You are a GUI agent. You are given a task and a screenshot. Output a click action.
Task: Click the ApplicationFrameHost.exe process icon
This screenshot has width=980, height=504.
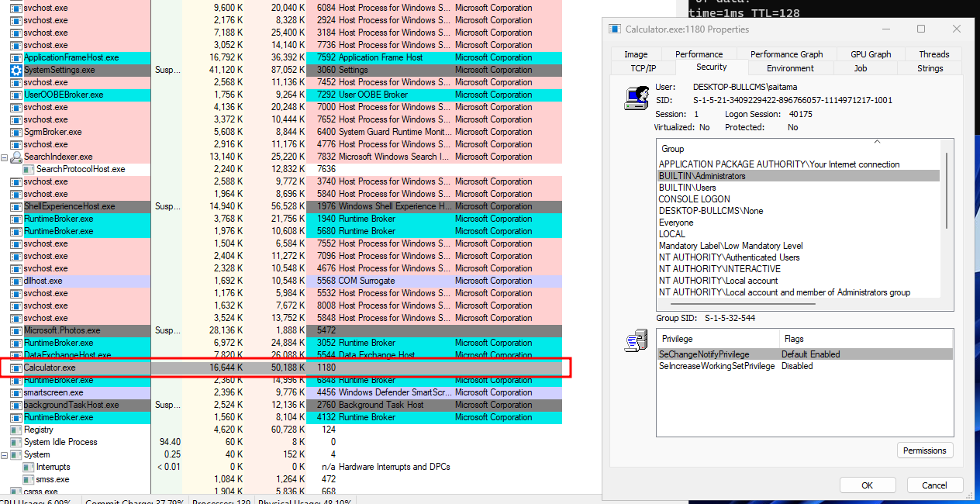click(x=16, y=57)
